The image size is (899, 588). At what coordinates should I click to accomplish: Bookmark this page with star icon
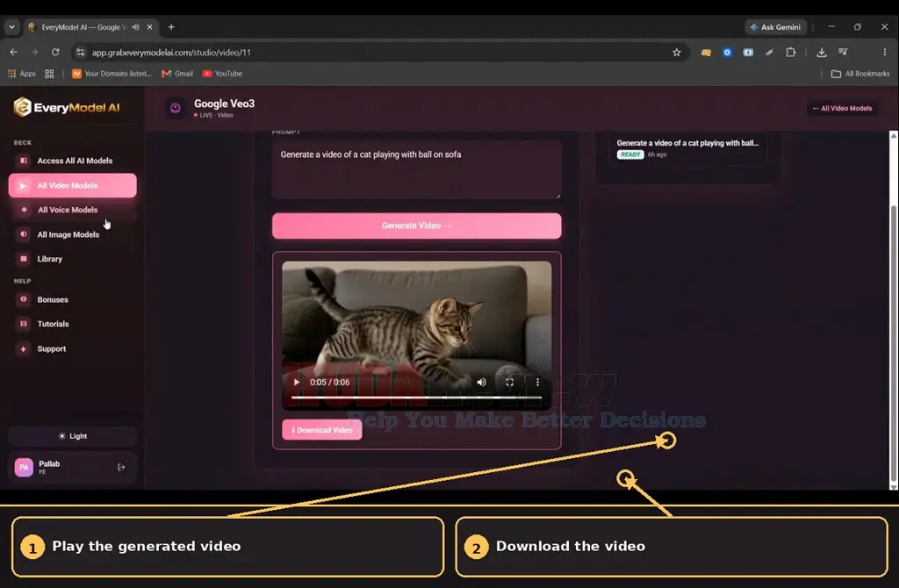(x=677, y=52)
